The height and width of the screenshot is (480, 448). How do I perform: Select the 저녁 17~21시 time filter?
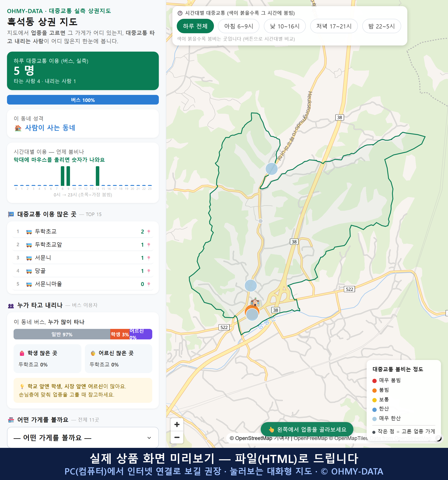[334, 26]
